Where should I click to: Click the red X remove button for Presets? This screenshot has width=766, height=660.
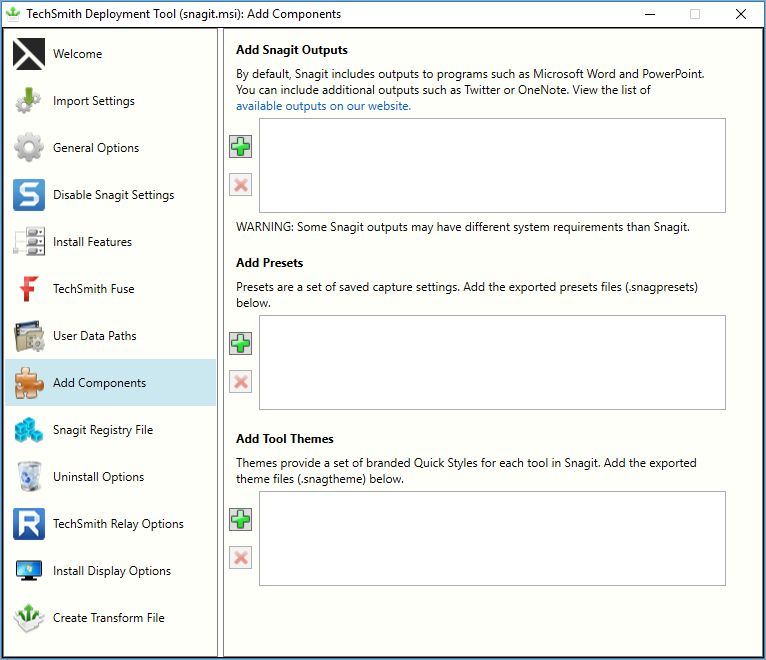(x=240, y=382)
